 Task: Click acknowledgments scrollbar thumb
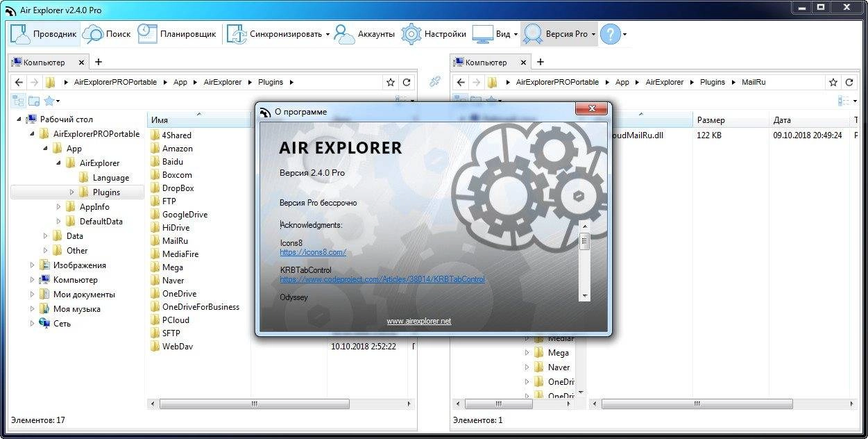coord(585,242)
